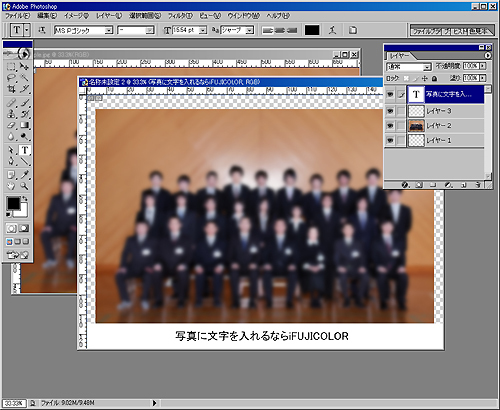Click the warp text icon in options bar

[x=332, y=30]
